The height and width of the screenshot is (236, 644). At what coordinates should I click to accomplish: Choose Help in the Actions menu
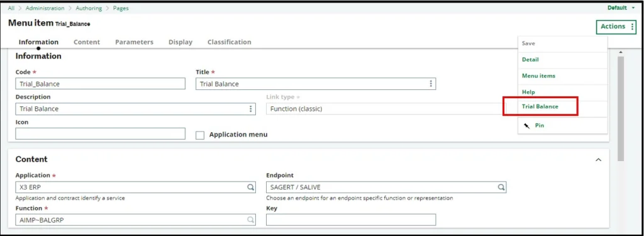pyautogui.click(x=562, y=92)
